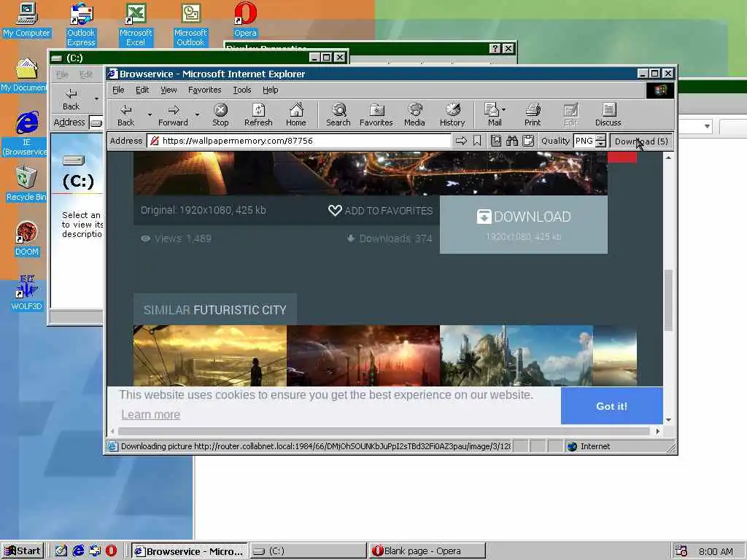Click the large DOWNLOAD wallpaper button
The image size is (747, 560).
tap(524, 225)
